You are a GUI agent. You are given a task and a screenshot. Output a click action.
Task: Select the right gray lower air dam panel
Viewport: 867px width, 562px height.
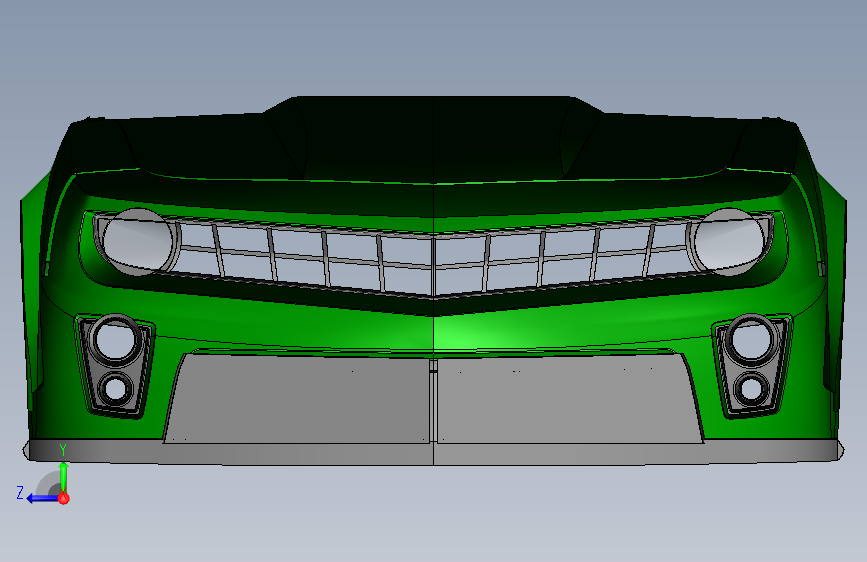[570, 398]
